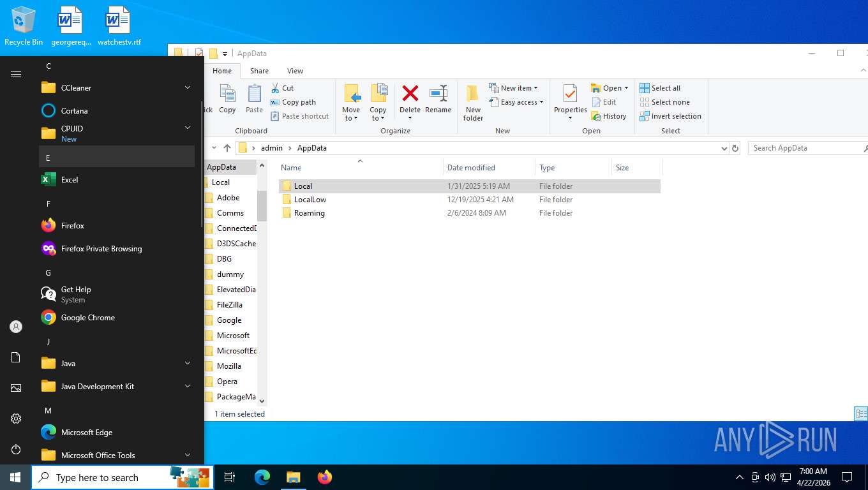Open Task View on the taskbar

pos(230,477)
